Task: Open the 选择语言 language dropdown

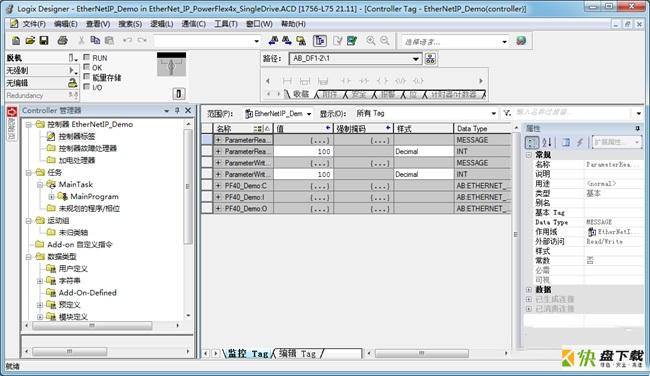Action: pos(504,41)
